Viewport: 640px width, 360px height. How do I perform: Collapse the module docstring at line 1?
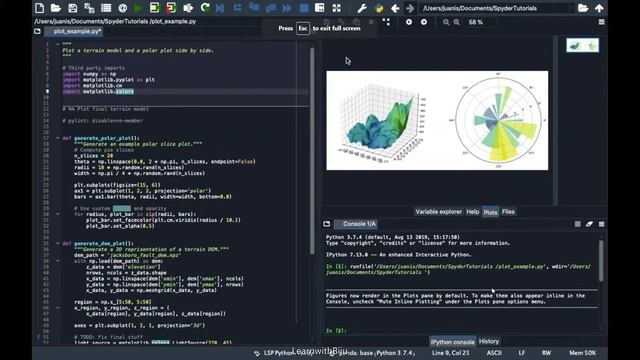point(58,44)
